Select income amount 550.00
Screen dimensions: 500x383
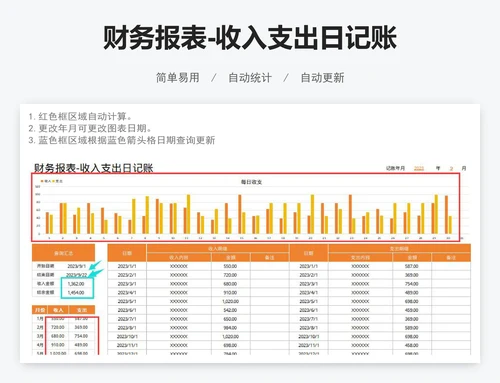tap(230, 266)
